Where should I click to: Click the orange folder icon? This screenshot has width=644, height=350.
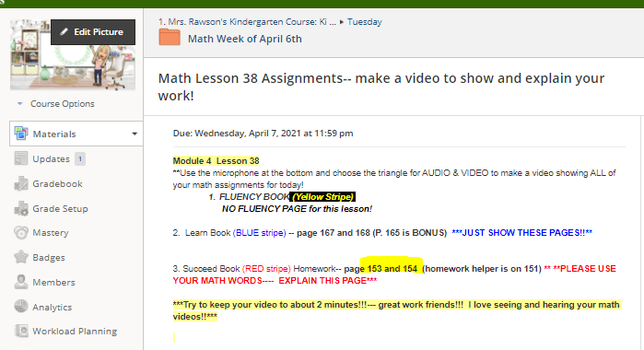170,38
